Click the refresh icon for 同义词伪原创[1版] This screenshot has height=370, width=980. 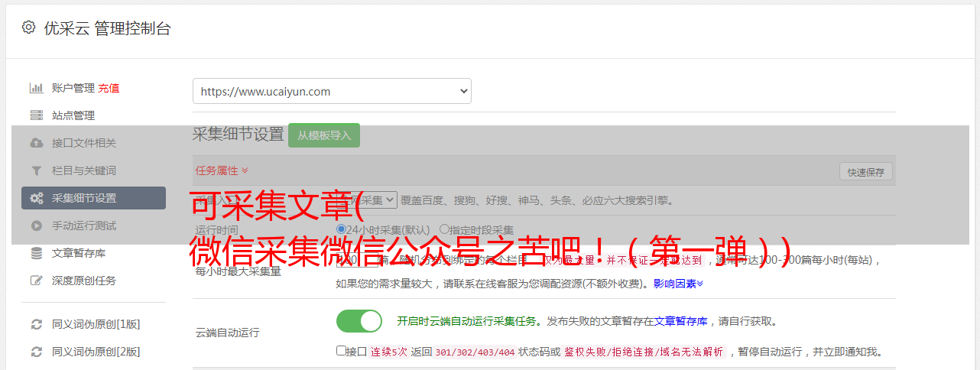point(36,324)
